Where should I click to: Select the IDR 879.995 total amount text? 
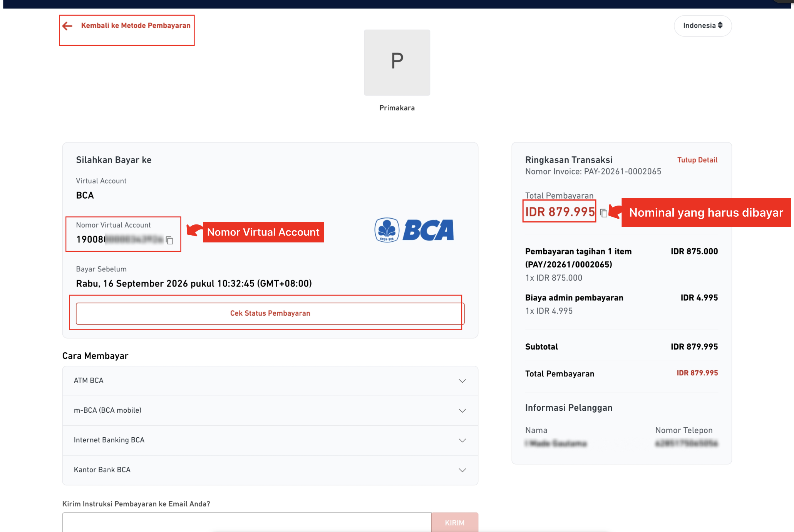[560, 212]
